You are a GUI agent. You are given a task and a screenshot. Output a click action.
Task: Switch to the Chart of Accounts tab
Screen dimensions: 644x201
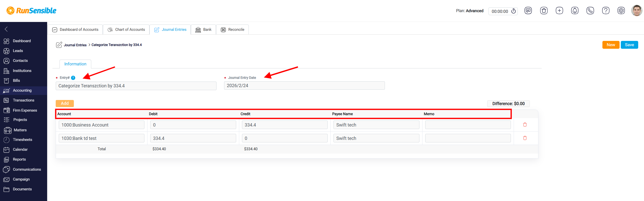coord(126,30)
